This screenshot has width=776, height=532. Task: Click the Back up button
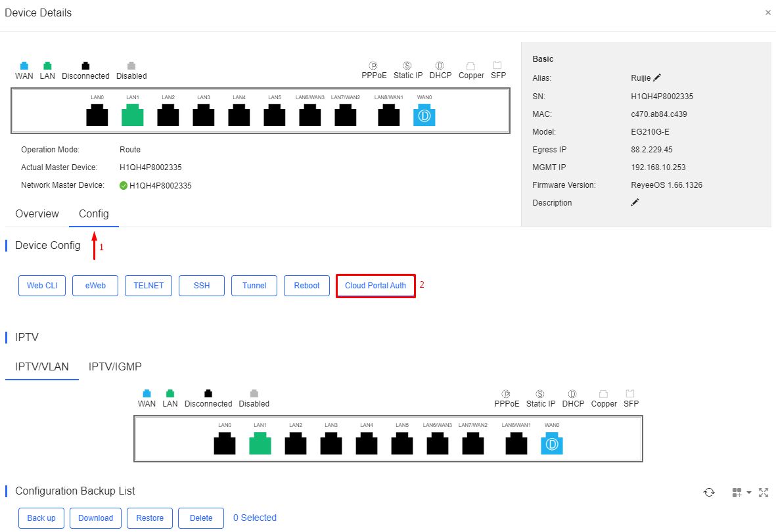point(41,518)
